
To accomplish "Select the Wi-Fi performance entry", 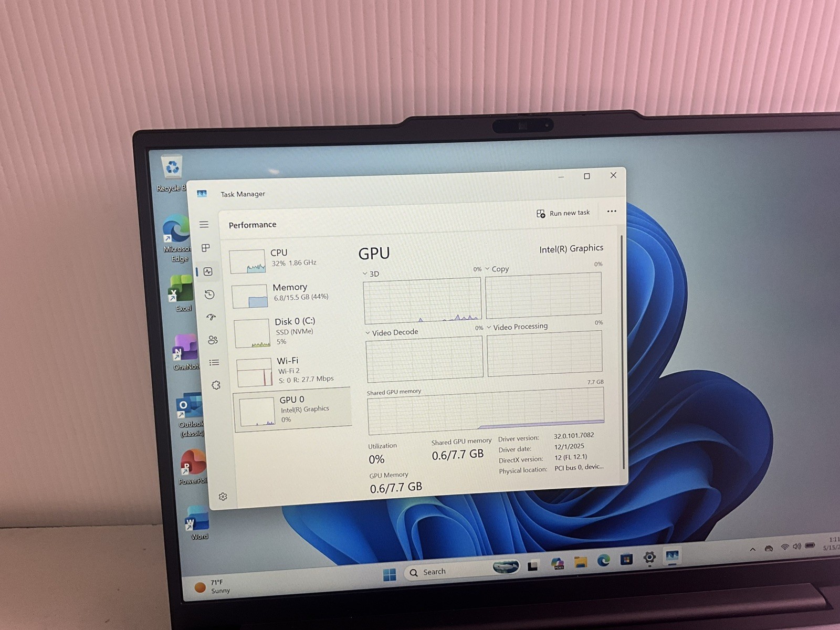I will coord(292,371).
